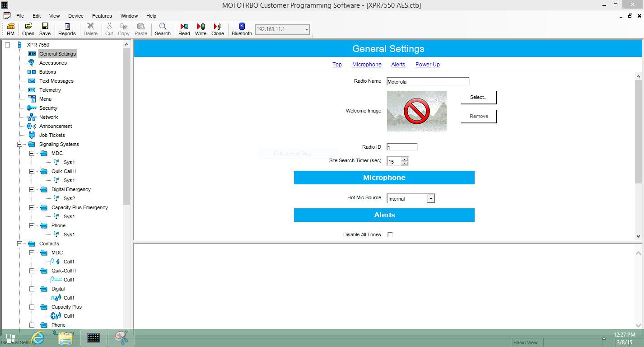The image size is (644, 347).
Task: Open the Edit menu
Action: [x=37, y=16]
